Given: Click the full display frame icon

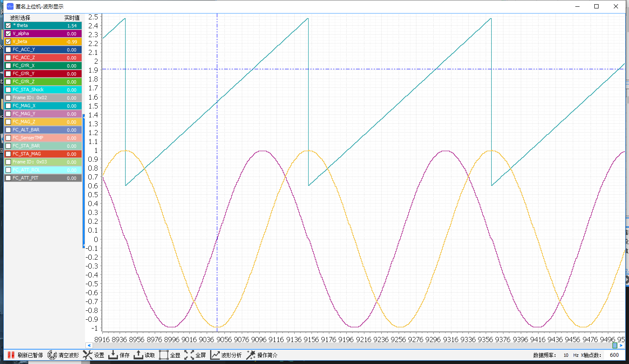Looking at the screenshot, I should 164,355.
